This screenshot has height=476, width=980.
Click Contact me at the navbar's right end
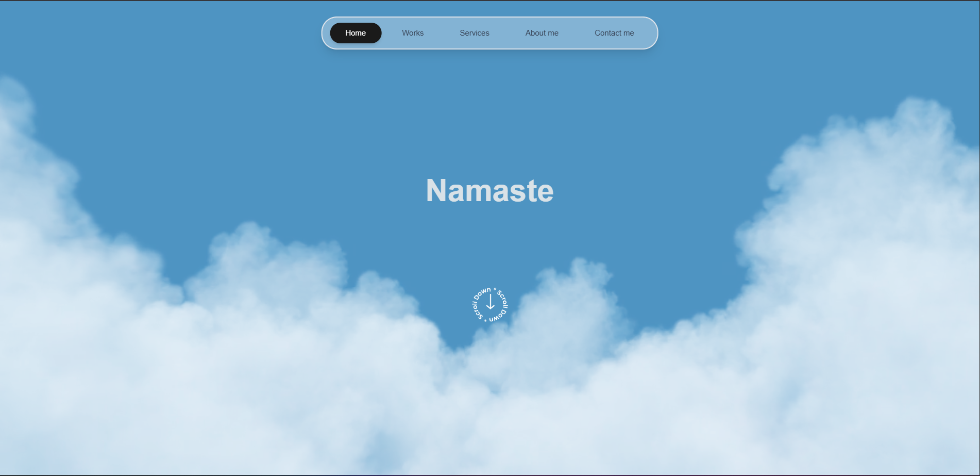tap(614, 33)
